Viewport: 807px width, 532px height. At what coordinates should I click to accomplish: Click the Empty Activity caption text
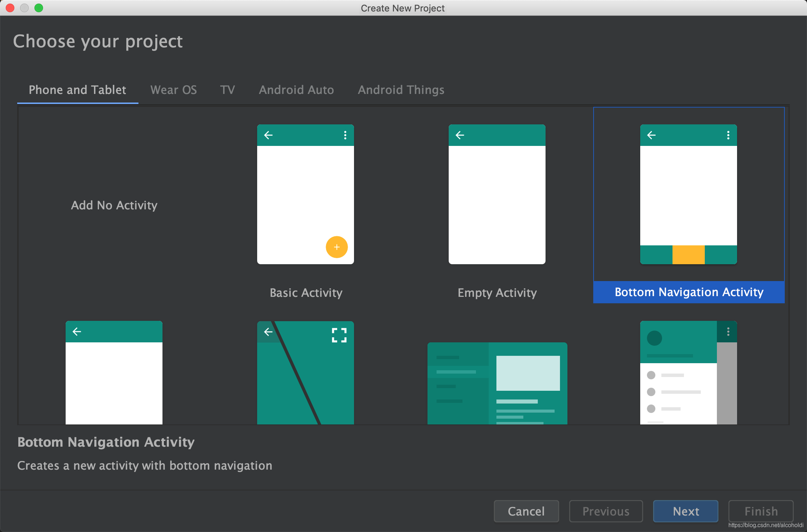tap(497, 293)
